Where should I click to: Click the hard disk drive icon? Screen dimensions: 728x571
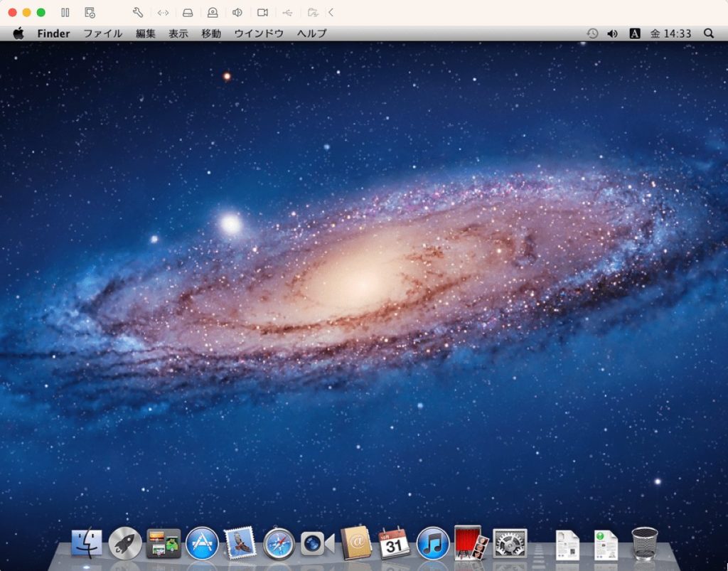tap(188, 13)
